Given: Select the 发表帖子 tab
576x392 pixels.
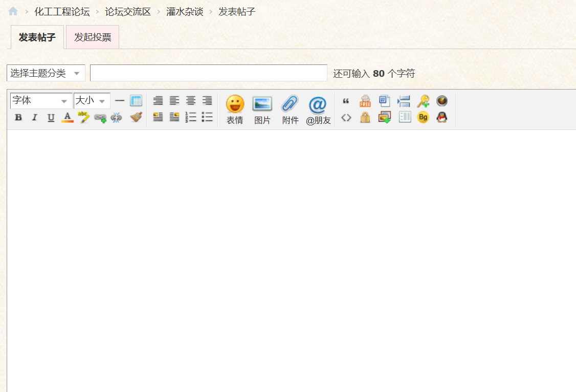Looking at the screenshot, I should [x=37, y=37].
